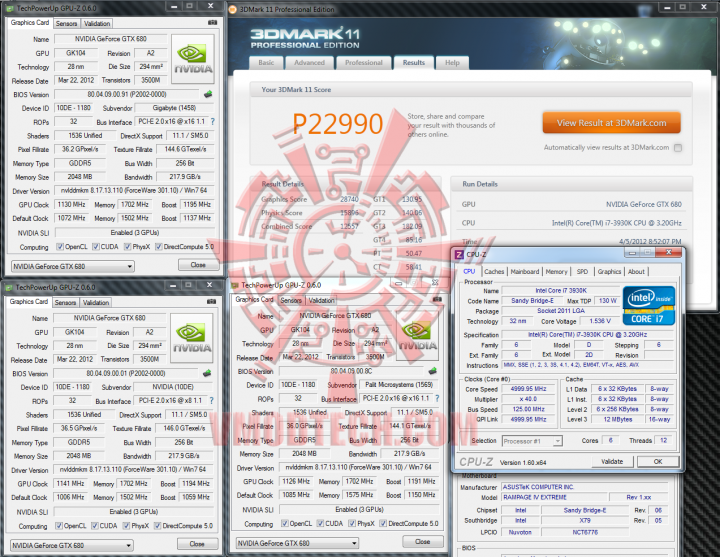This screenshot has height=557, width=720.
Task: Toggle DirectCompute checkbox in NVIDIA (10DE) subvendor GPU-Z
Action: (158, 526)
